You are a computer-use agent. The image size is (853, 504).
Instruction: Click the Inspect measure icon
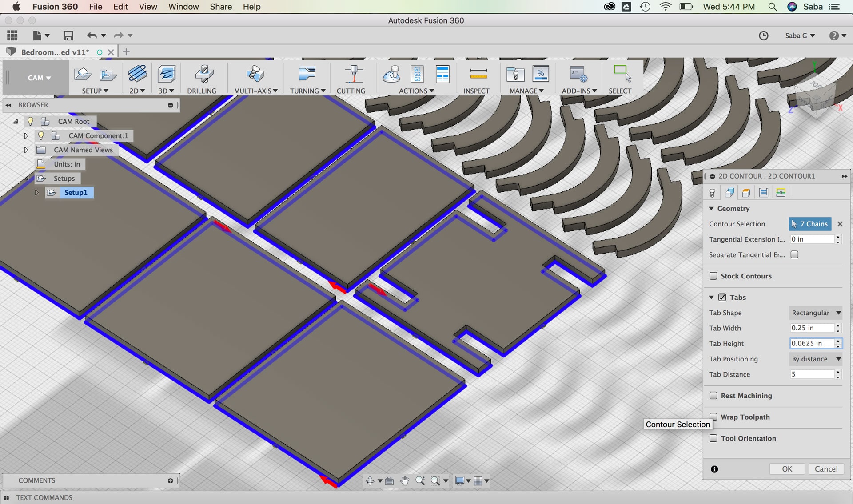click(x=478, y=74)
